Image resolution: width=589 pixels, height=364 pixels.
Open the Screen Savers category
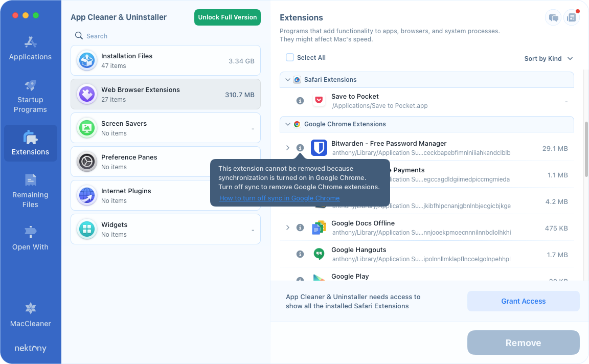(x=166, y=128)
